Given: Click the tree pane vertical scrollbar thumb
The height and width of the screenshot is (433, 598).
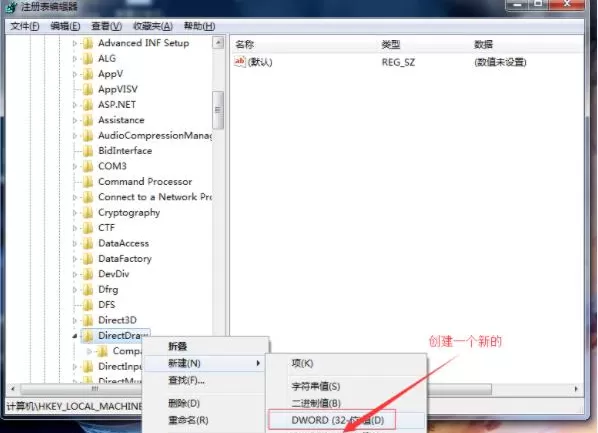Looking at the screenshot, I should tap(218, 110).
